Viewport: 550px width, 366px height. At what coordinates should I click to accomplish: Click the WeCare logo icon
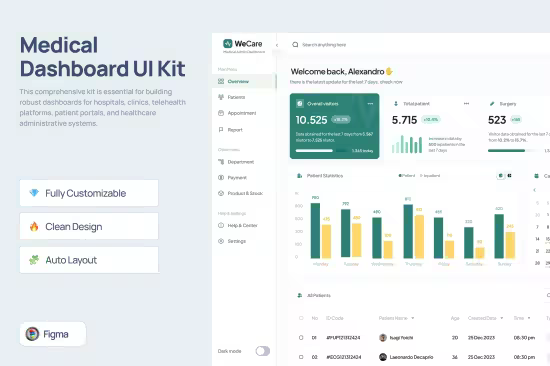click(228, 44)
